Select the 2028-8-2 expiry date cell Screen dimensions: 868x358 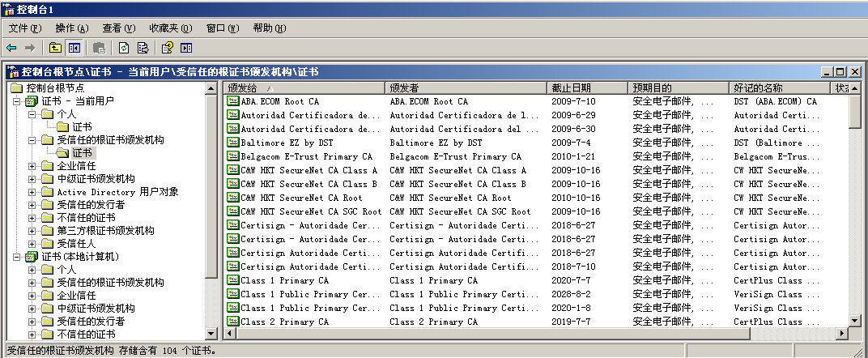(572, 294)
